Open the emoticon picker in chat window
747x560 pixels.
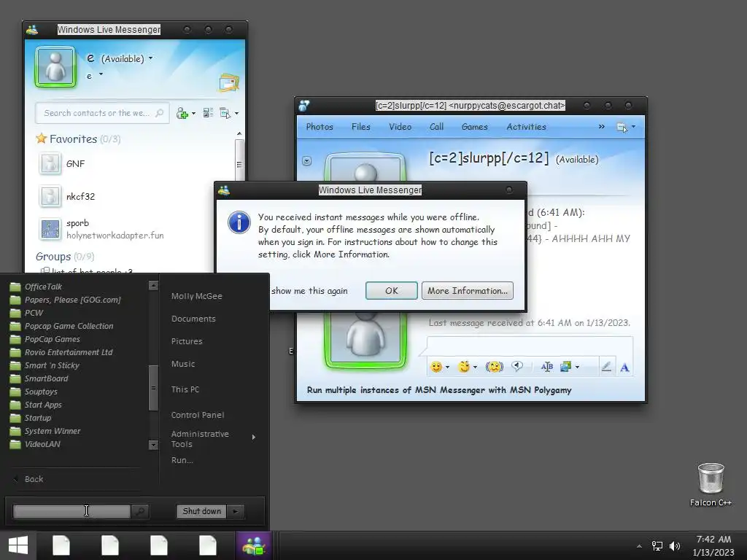tap(436, 367)
